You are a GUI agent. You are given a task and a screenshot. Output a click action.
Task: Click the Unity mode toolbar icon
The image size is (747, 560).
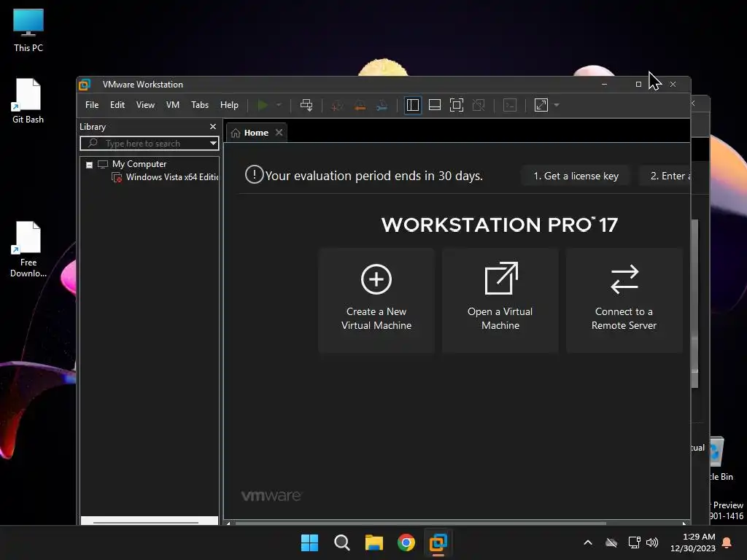pos(479,105)
